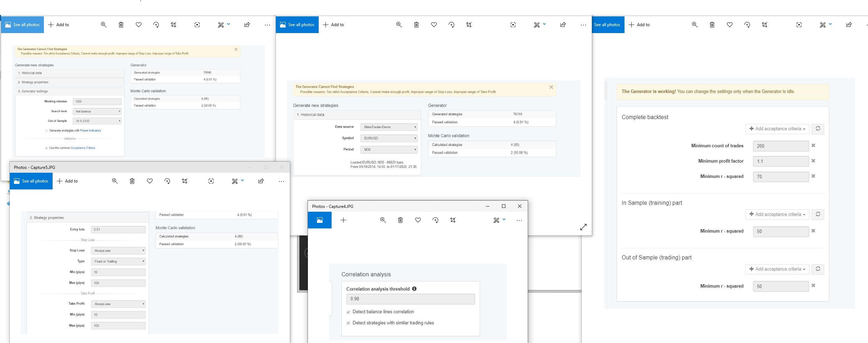Open the Preset Indicators link

(90, 131)
